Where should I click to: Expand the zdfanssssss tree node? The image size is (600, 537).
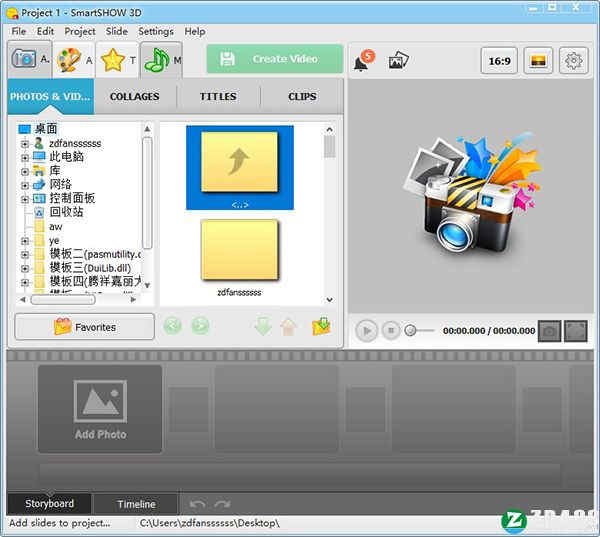24,143
